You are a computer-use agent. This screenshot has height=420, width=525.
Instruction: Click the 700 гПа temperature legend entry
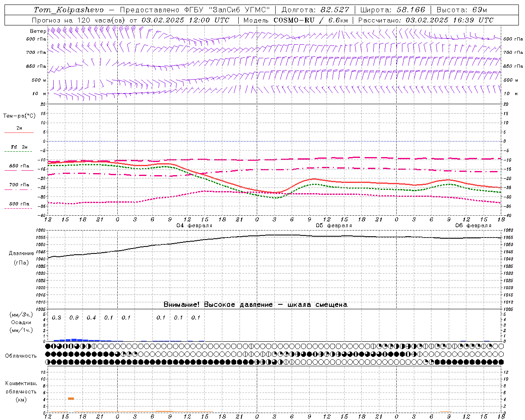(x=19, y=185)
